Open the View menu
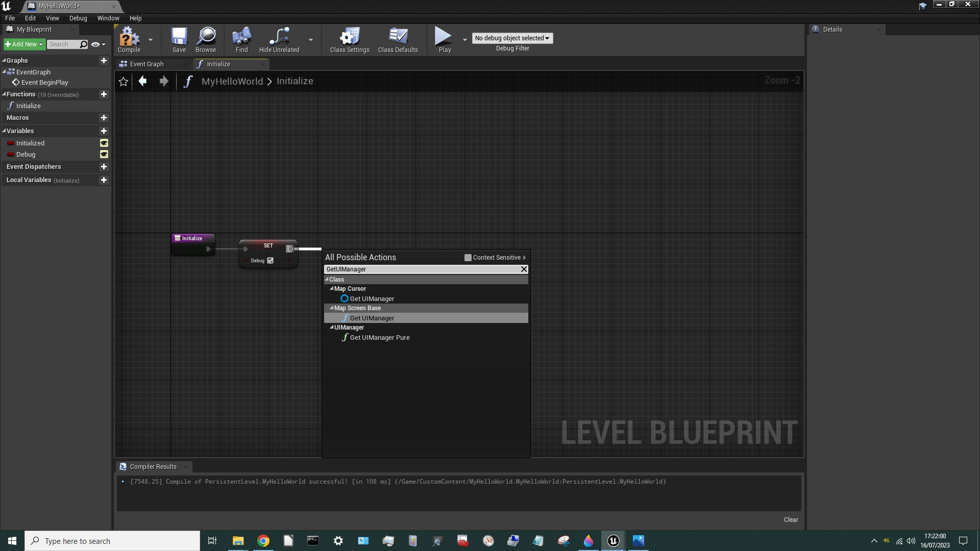Screen dimensions: 980x551 (53, 18)
